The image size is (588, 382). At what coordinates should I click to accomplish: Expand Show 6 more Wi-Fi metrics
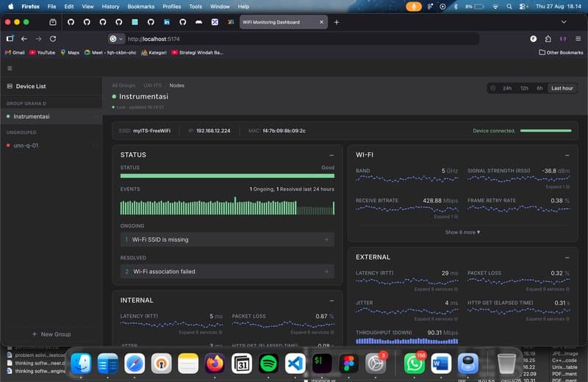pyautogui.click(x=462, y=232)
